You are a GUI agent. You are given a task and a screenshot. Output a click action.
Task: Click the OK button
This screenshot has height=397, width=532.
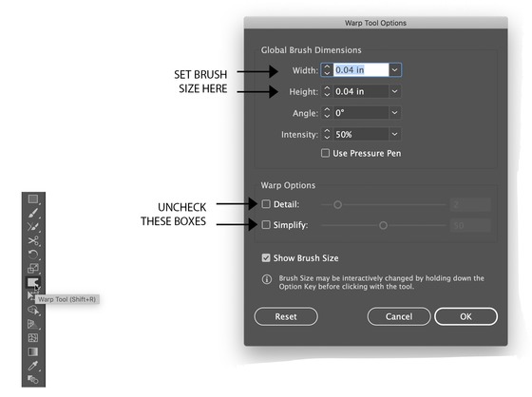point(465,316)
